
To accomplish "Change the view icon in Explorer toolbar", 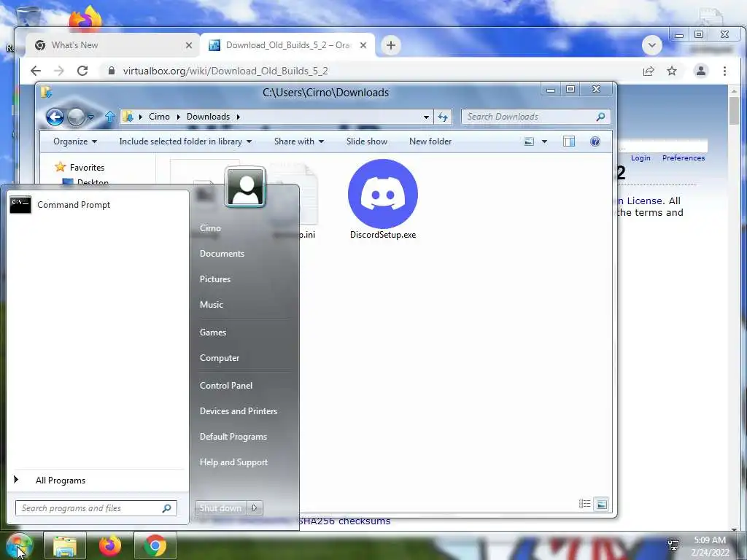I will [529, 141].
